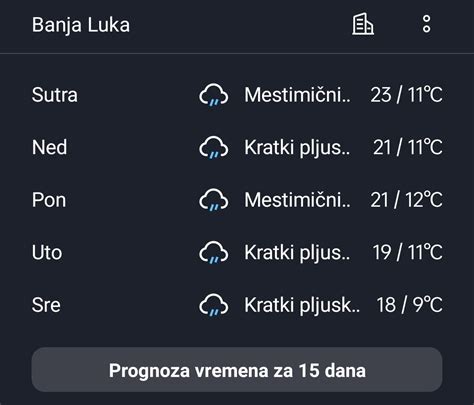474x405 pixels.
Task: Open the Uto day forecast label
Action: [x=47, y=252]
